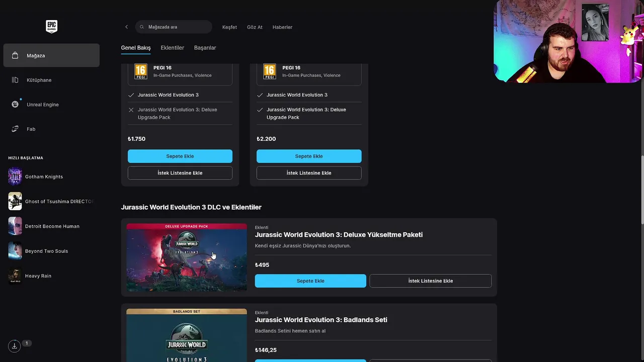Open the Badlands Set artwork thumbnail
Image resolution: width=644 pixels, height=362 pixels.
187,335
